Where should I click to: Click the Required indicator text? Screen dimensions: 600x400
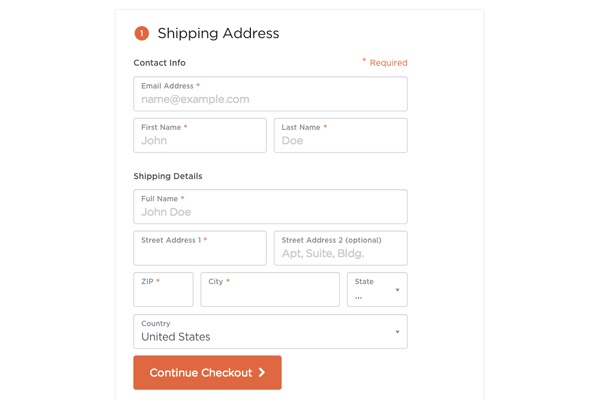coord(387,63)
